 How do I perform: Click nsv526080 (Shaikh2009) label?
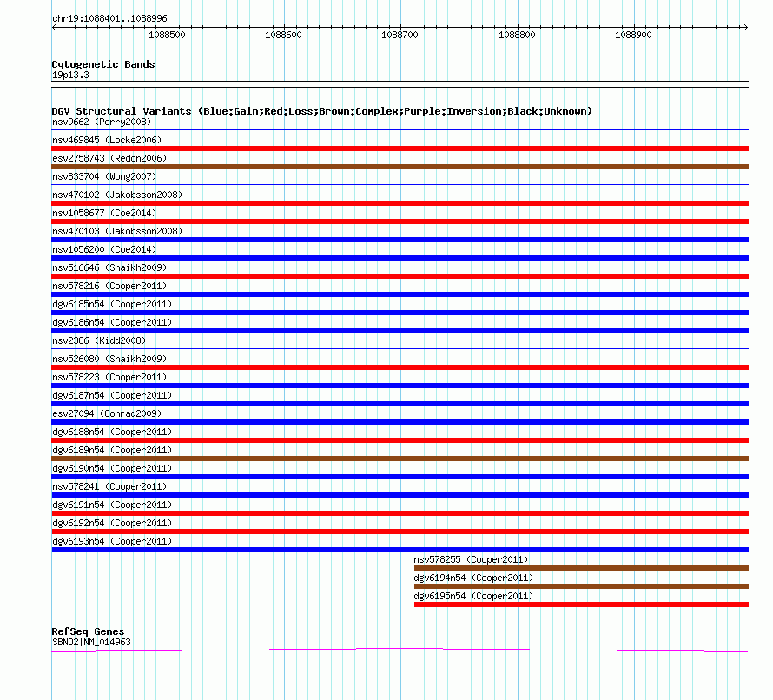109,359
